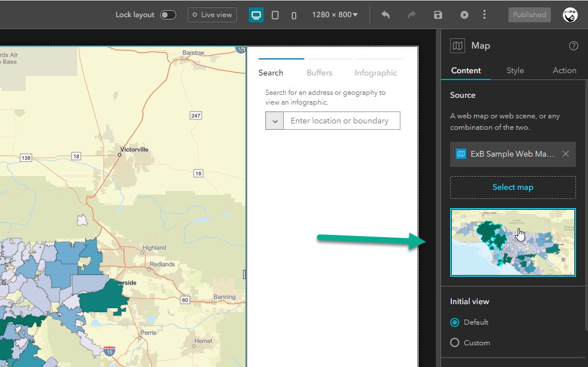Click the web map preview thumbnail

(512, 242)
